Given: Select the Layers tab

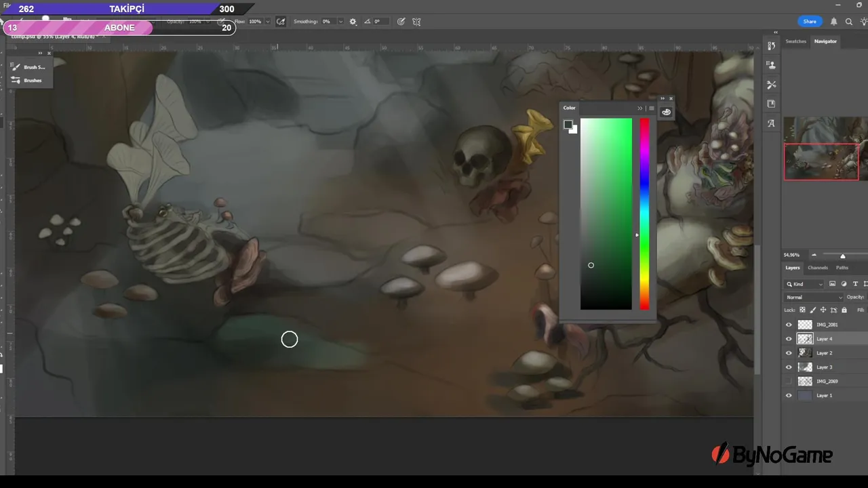Looking at the screenshot, I should 792,268.
